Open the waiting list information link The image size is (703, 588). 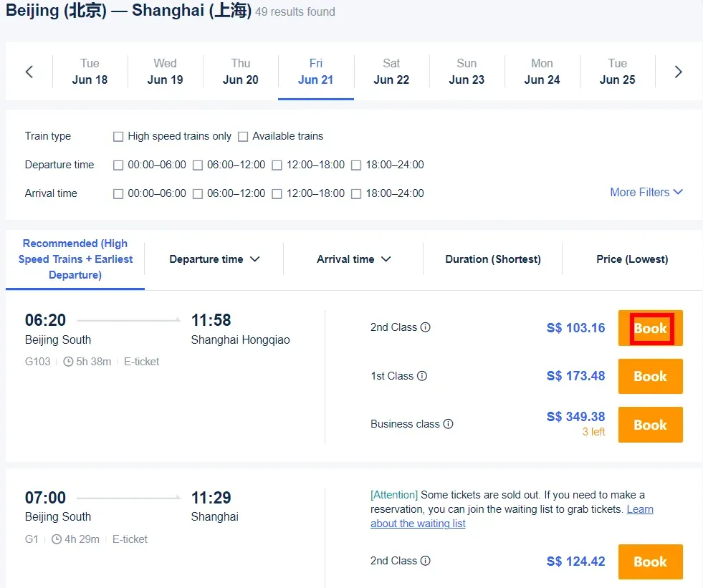(x=418, y=523)
